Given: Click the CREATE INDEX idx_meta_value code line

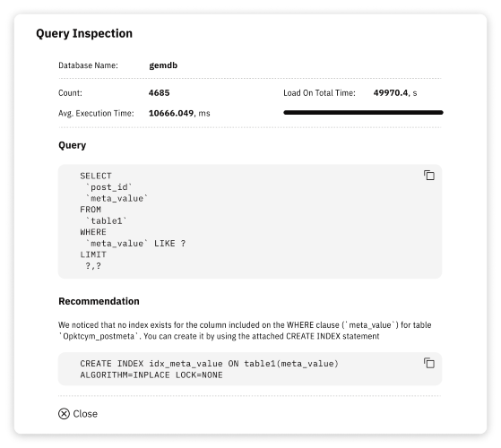Looking at the screenshot, I should pyautogui.click(x=210, y=364).
